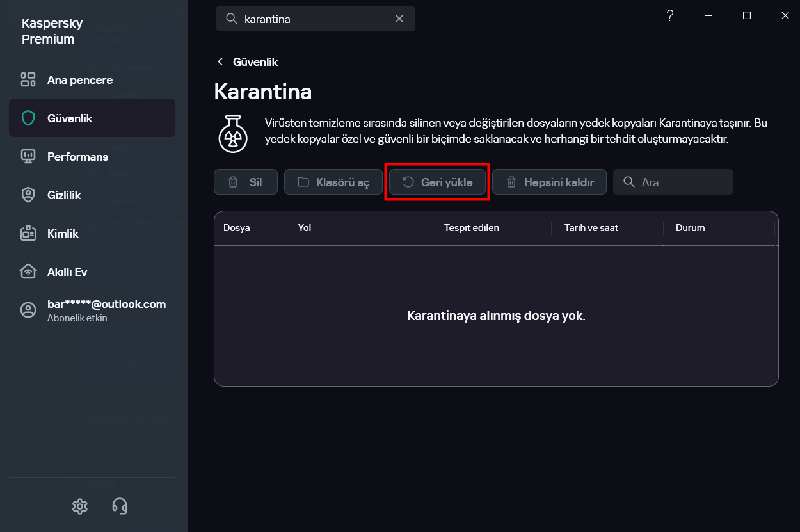Open account bar*****@outlook.com details
The height and width of the screenshot is (532, 800).
coord(92,310)
